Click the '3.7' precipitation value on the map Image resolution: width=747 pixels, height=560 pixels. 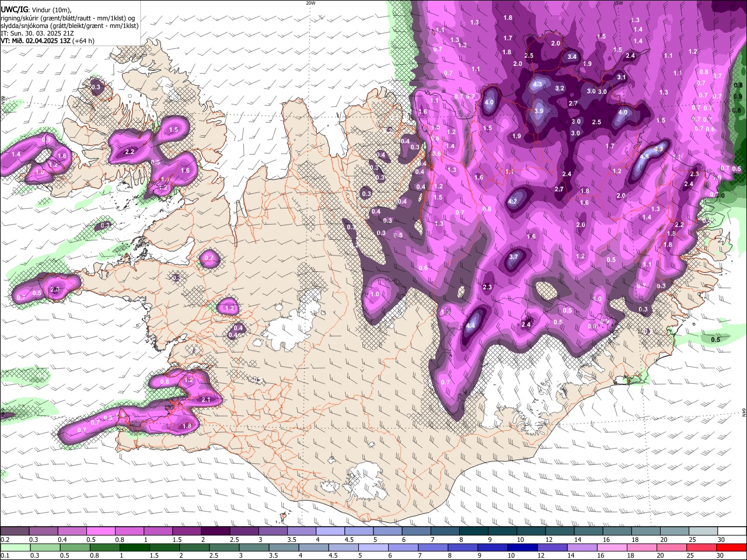pyautogui.click(x=514, y=257)
